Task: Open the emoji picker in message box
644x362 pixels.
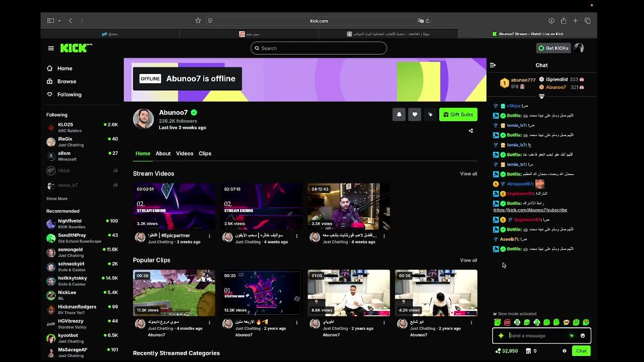Action: tap(583, 336)
